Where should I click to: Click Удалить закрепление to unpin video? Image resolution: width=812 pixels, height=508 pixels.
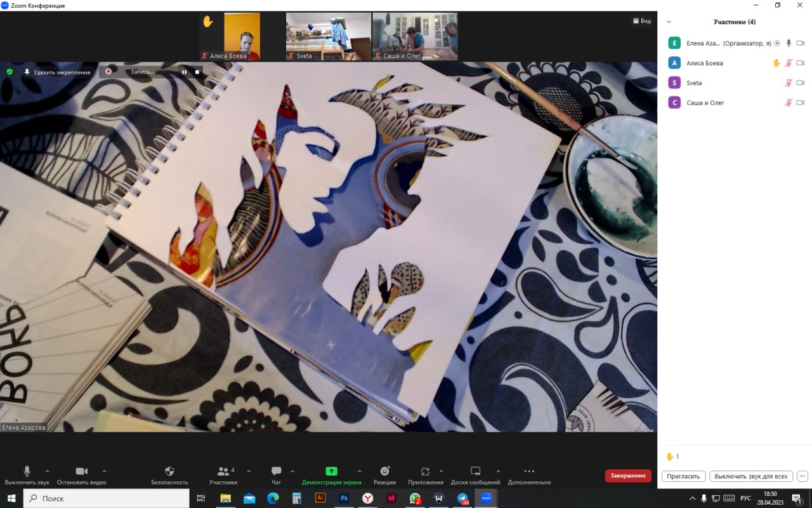57,72
